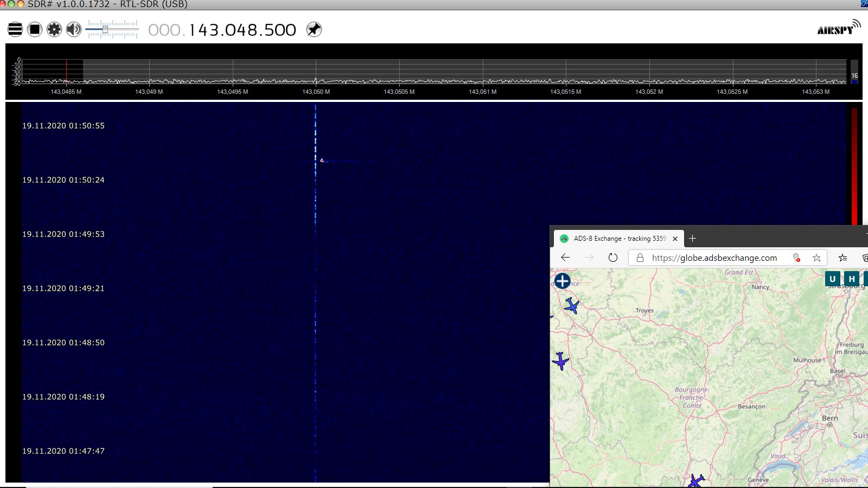Click the Troyes label on the map
This screenshot has height=488, width=868.
[644, 311]
